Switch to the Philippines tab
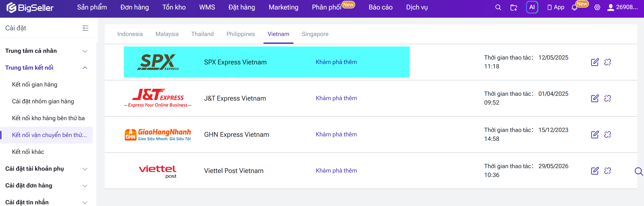Screen dimensions: 644x206 click(241, 34)
